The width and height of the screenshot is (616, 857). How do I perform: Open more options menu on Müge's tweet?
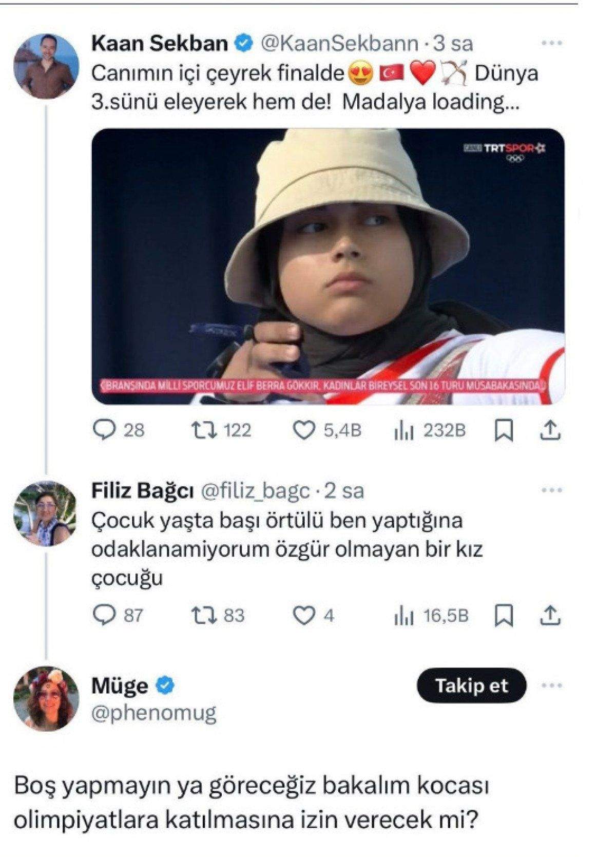(x=551, y=686)
